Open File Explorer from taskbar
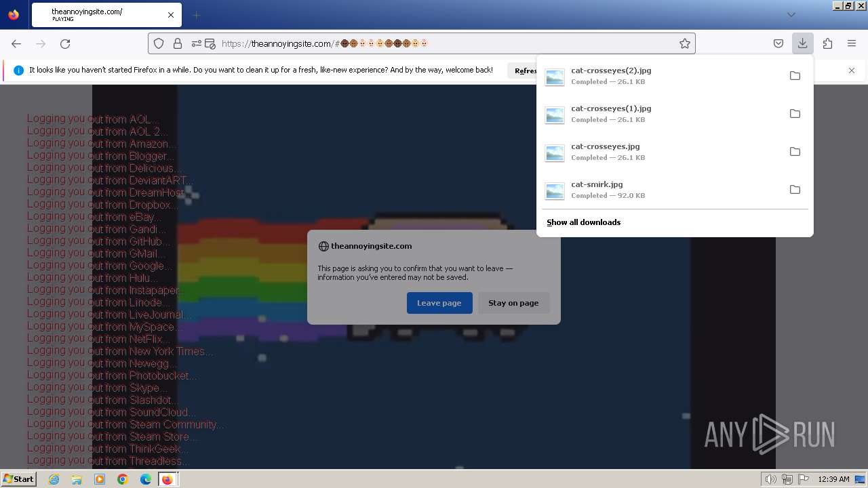Image resolution: width=868 pixels, height=488 pixels. click(x=77, y=479)
